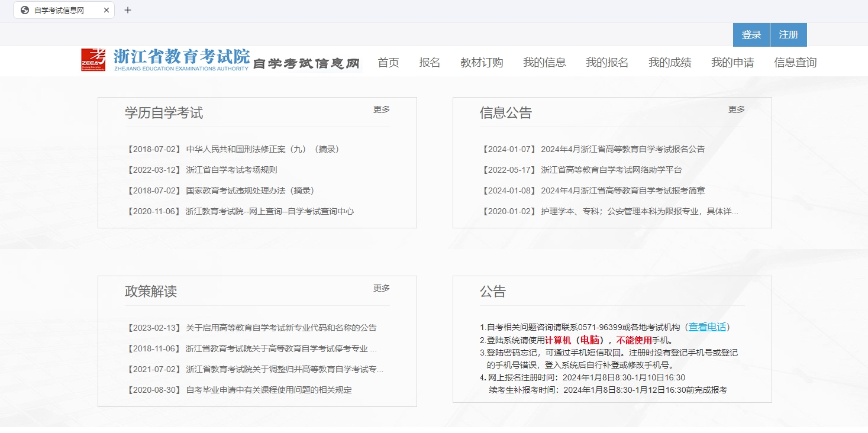868x433 pixels.
Task: Open 更多 link of 信息公告 section
Action: [735, 109]
